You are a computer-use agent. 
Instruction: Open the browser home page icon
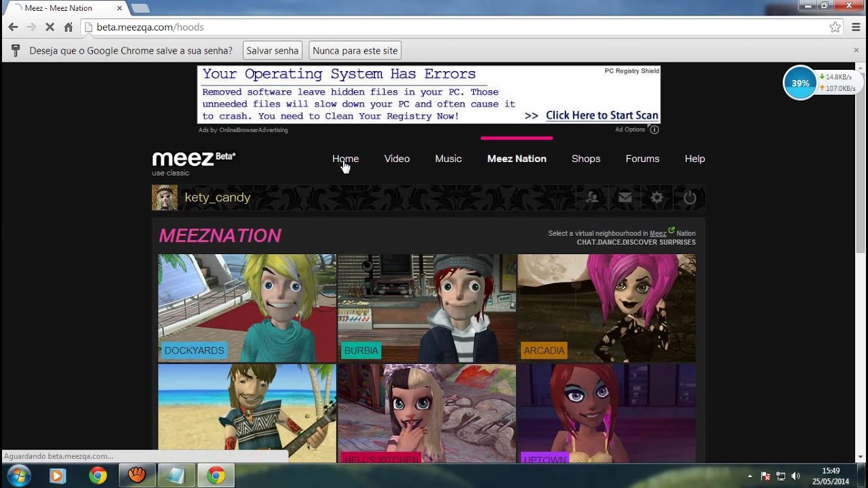tap(68, 27)
